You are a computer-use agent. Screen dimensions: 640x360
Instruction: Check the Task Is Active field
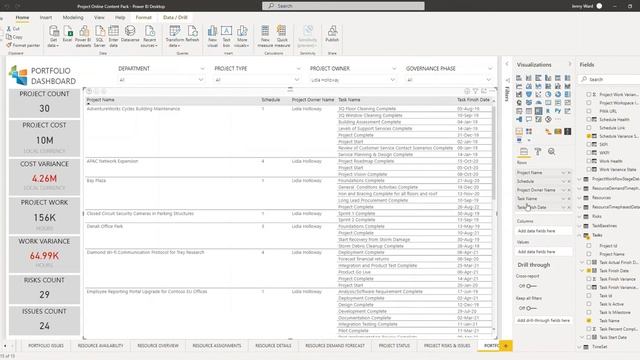(x=589, y=304)
